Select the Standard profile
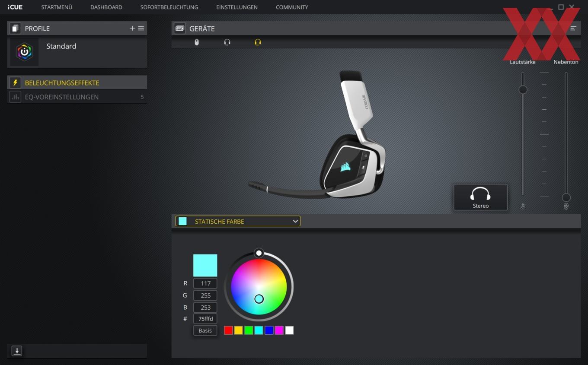Viewport: 588px width, 365px height. [77, 52]
